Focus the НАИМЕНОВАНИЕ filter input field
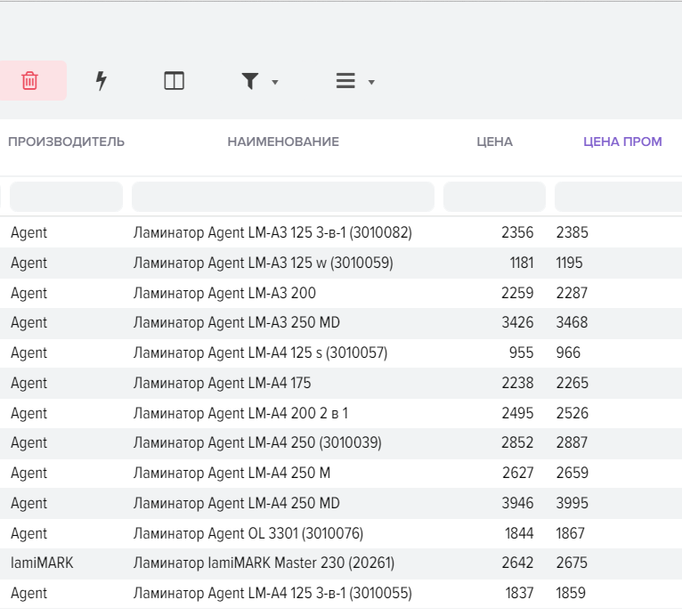This screenshot has width=682, height=616. pos(282,197)
